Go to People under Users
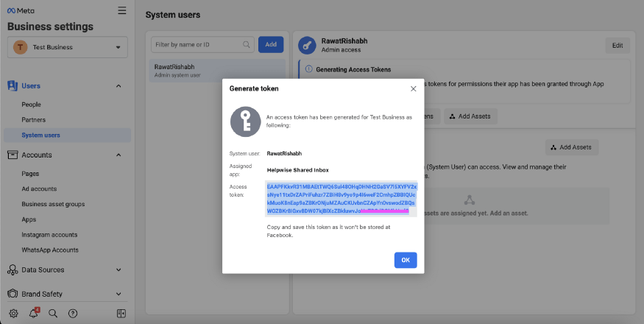 click(32, 105)
